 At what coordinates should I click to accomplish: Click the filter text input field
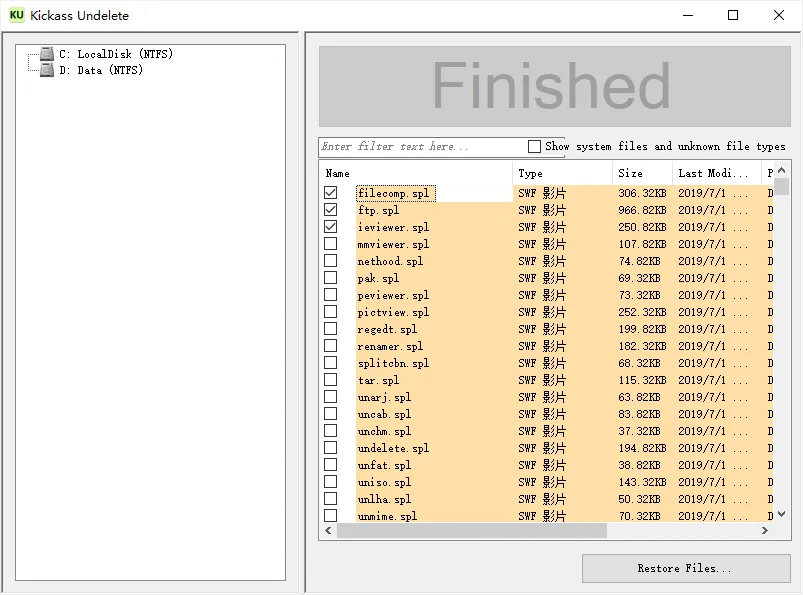coord(422,147)
